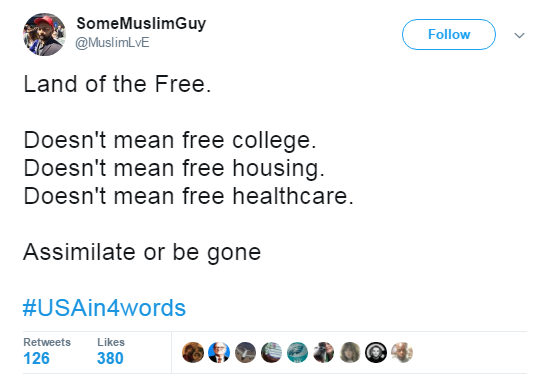The image size is (559, 385).
Task: Click the black and white circular avatar
Action: [x=376, y=352]
